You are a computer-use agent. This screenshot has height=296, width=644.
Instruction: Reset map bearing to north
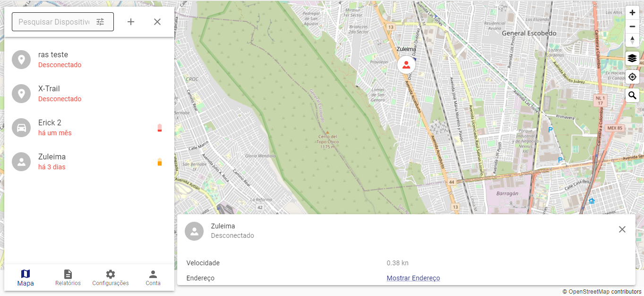(633, 40)
